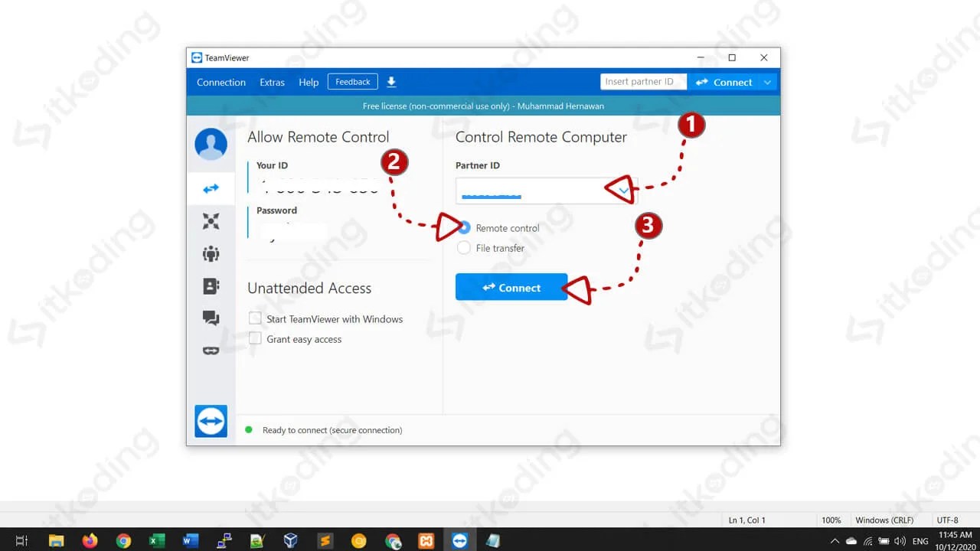Viewport: 980px width, 551px height.
Task: Select the Remote Control arrows sidebar icon
Action: point(211,188)
